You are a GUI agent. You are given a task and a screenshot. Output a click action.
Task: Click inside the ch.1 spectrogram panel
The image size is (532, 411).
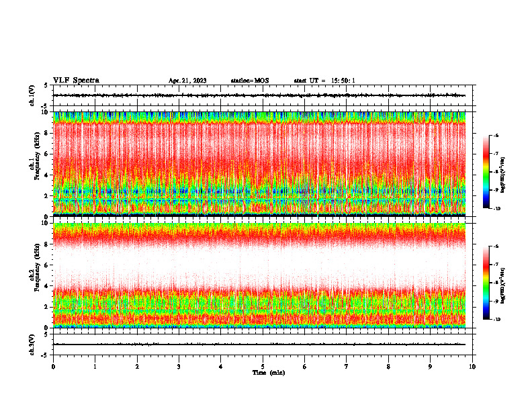point(263,164)
